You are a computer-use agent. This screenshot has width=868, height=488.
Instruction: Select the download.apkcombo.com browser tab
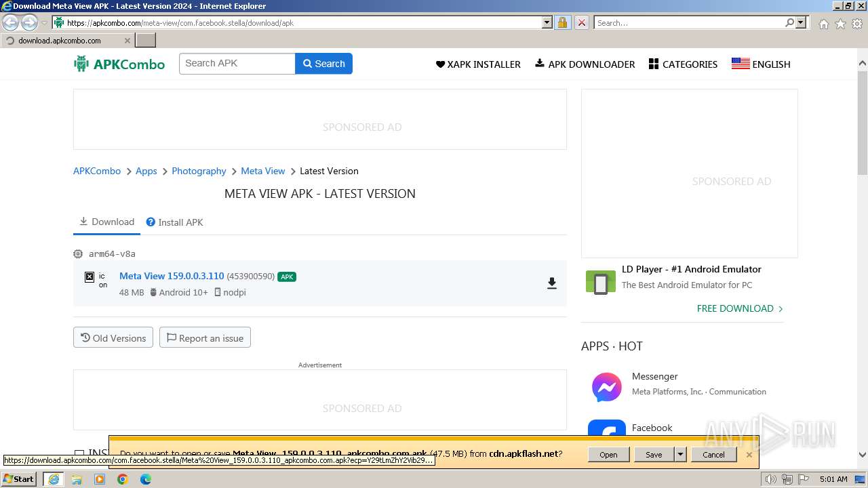[66, 41]
